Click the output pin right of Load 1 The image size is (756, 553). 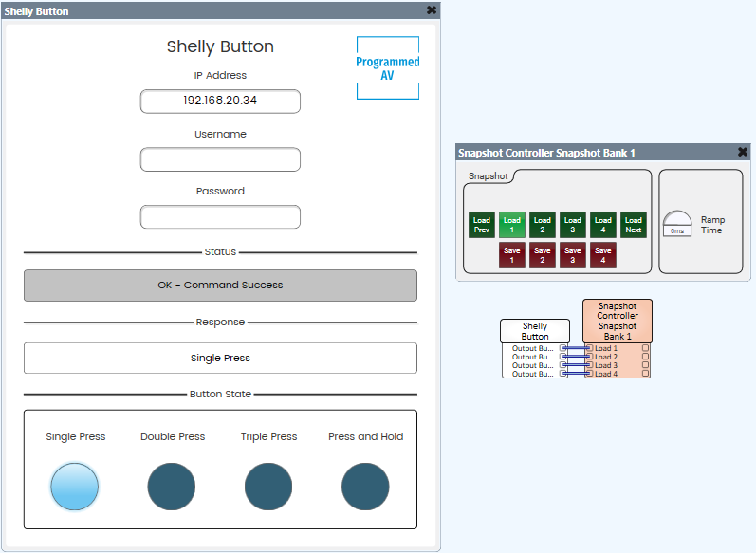(646, 347)
